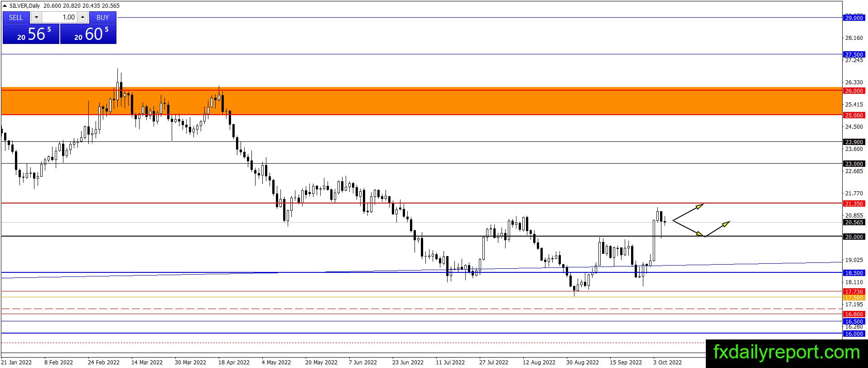The height and width of the screenshot is (368, 868).
Task: Click the 21.350 red resistance label
Action: point(854,203)
